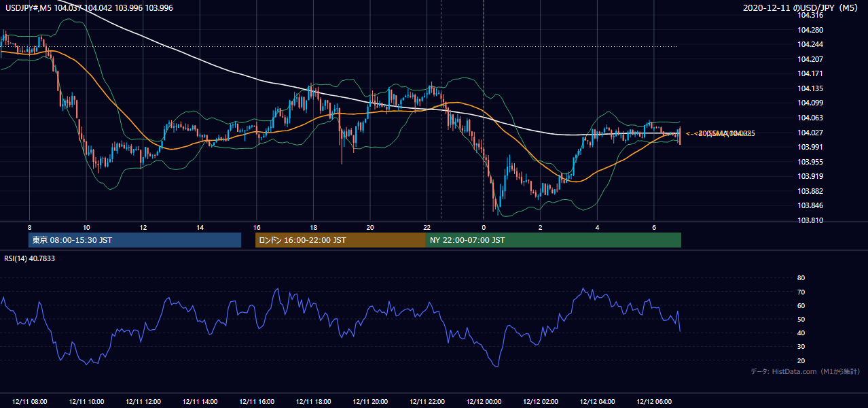Click price axis label 104.099
The height and width of the screenshot is (408, 868).
(x=811, y=103)
